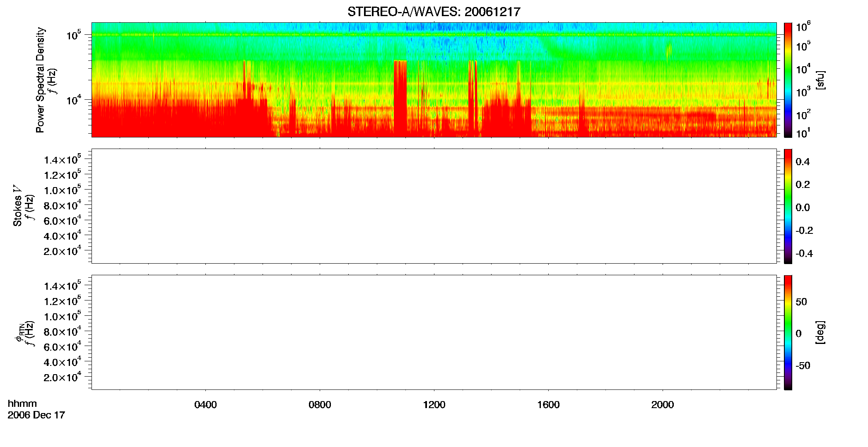This screenshot has height=447, width=868.
Task: Click the Stokes V color bar
Action: click(788, 206)
